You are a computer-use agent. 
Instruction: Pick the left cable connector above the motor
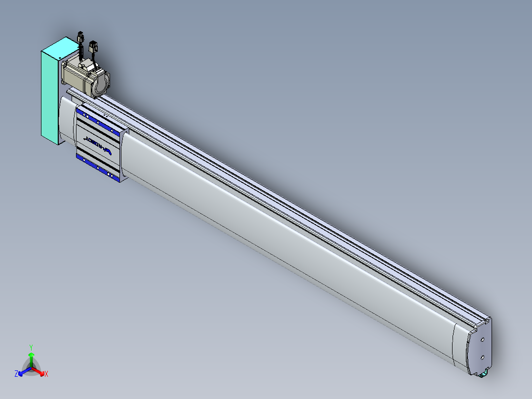pos(80,37)
